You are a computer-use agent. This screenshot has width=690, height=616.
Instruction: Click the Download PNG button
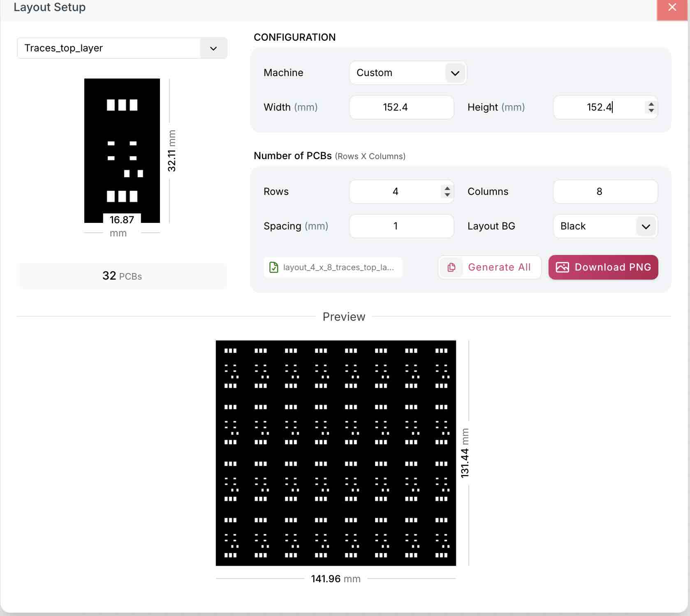coord(603,267)
